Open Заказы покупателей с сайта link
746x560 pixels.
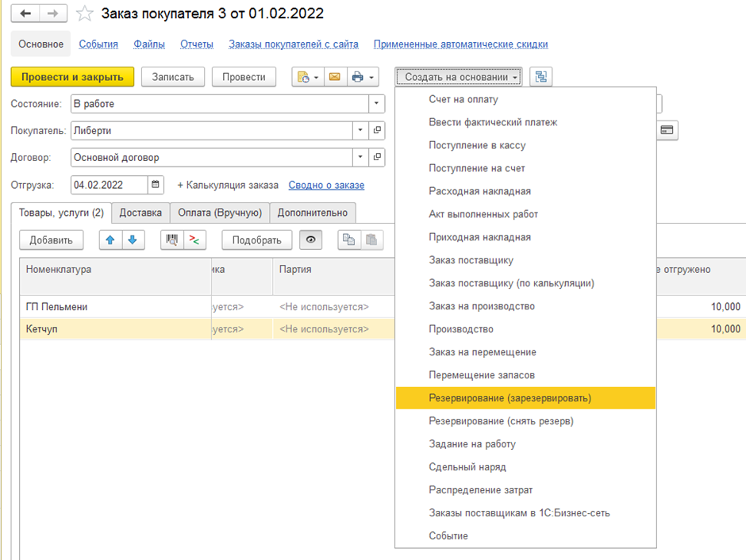294,44
